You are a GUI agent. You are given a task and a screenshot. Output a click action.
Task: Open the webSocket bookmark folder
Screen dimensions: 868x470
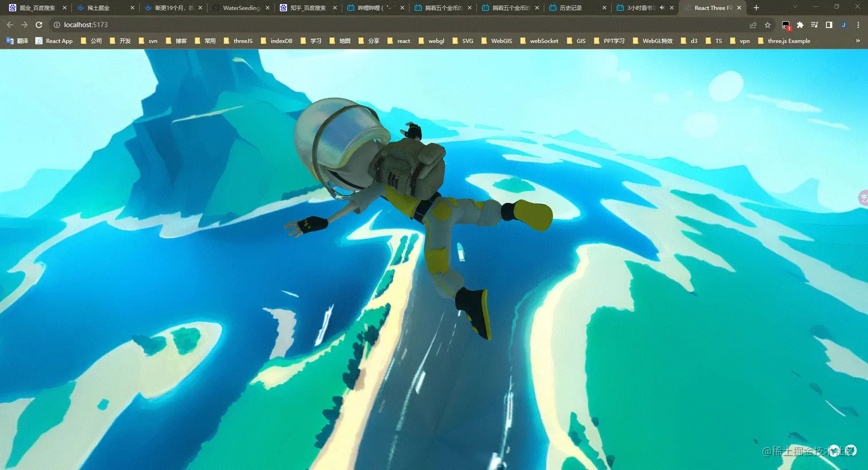538,41
